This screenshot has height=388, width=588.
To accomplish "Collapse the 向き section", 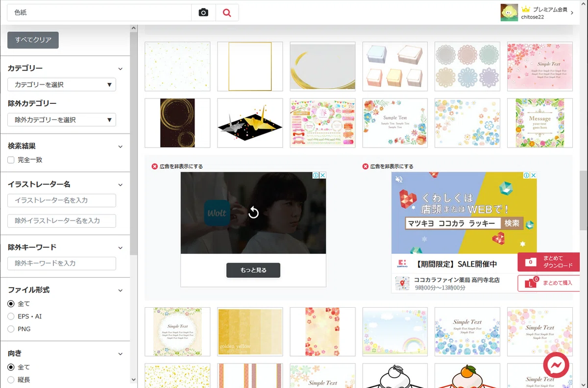I will pyautogui.click(x=121, y=353).
